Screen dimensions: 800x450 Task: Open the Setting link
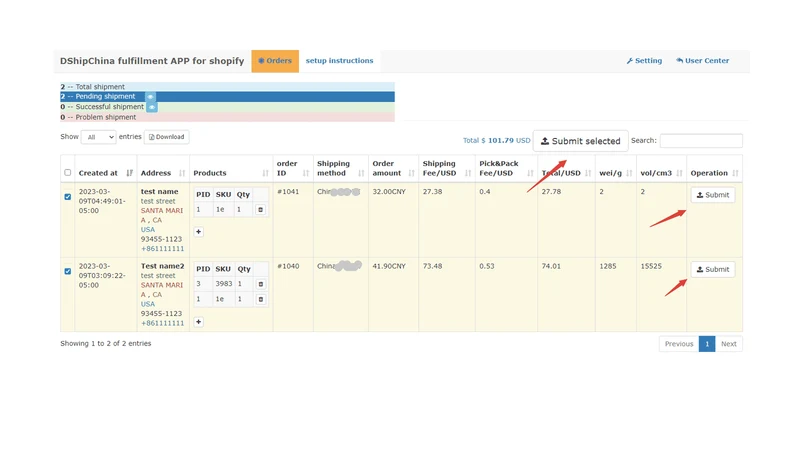(644, 61)
